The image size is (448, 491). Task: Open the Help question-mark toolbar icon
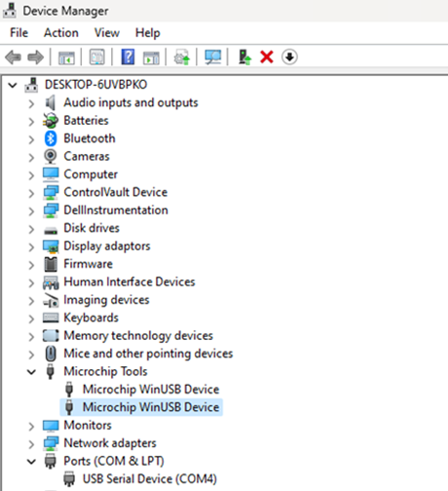pos(128,57)
